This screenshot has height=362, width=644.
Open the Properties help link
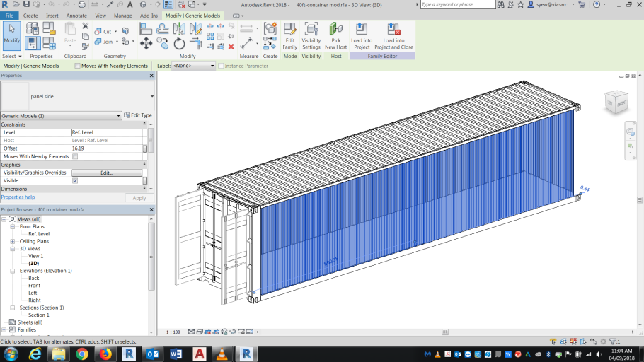18,197
